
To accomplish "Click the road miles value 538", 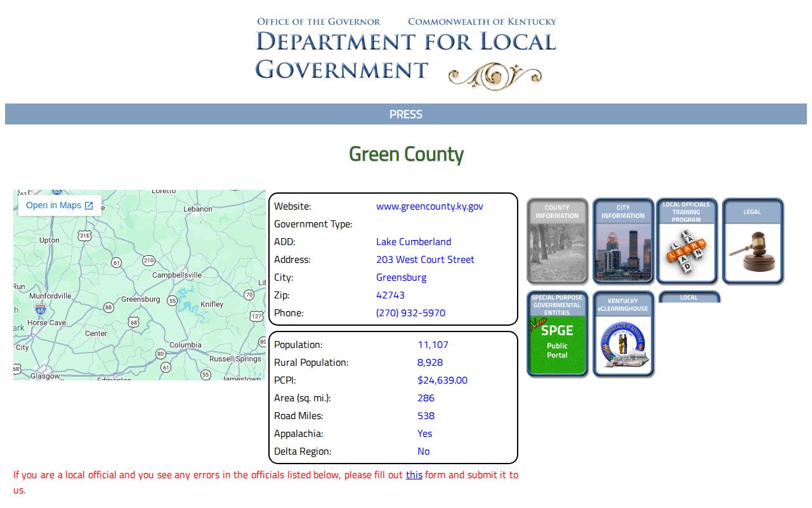I will pyautogui.click(x=426, y=416).
